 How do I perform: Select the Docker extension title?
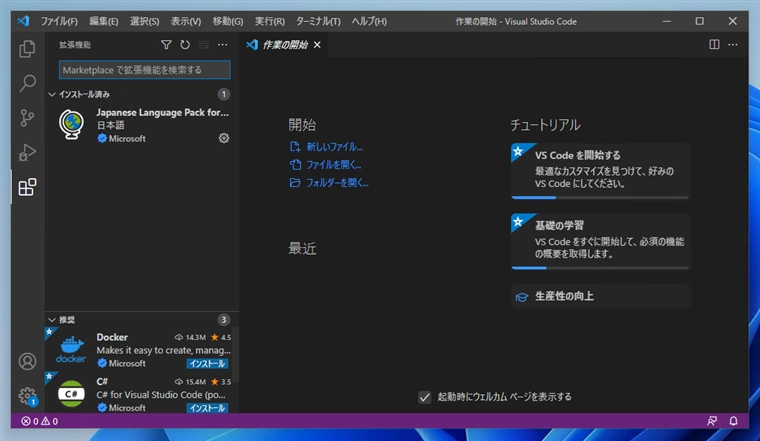(x=112, y=337)
